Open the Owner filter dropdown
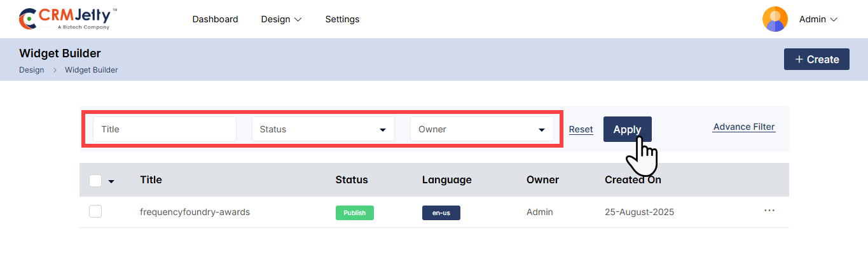 tap(481, 129)
